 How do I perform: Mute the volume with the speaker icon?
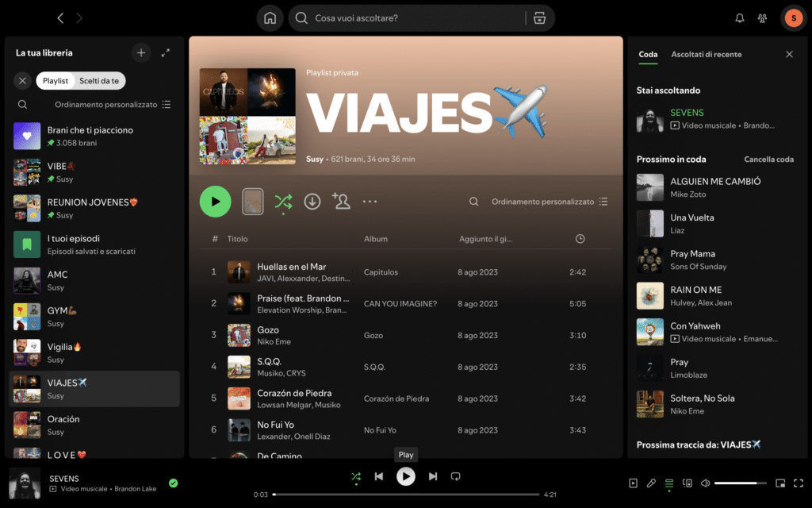(705, 483)
